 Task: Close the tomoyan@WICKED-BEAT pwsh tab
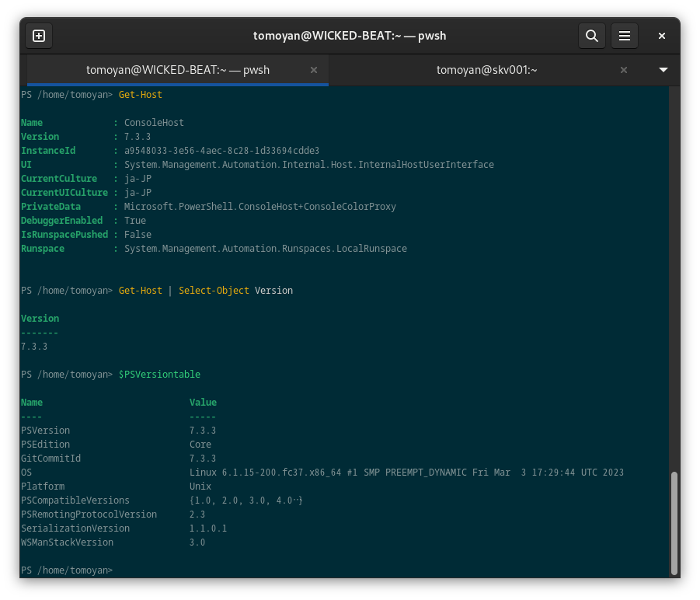pos(314,70)
